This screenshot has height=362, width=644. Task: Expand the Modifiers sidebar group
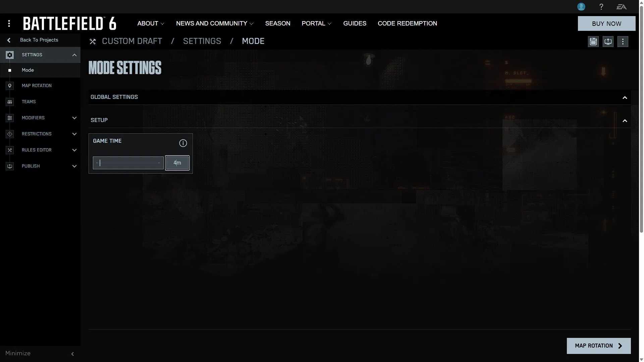74,118
